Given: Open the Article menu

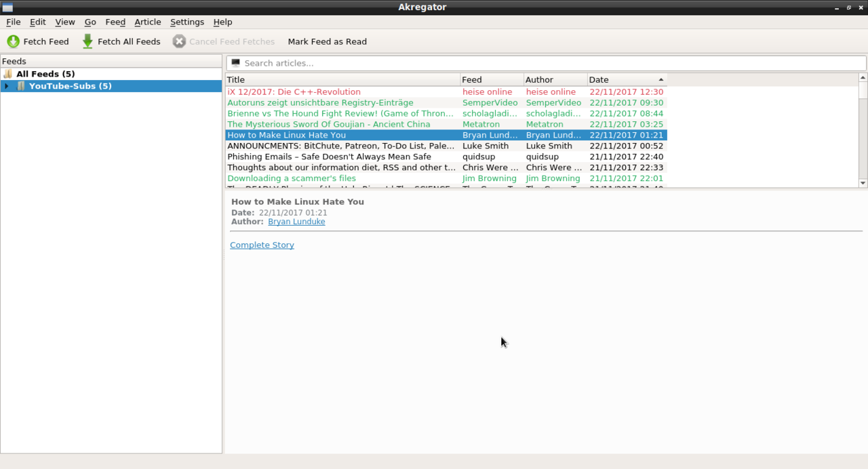Looking at the screenshot, I should (147, 22).
